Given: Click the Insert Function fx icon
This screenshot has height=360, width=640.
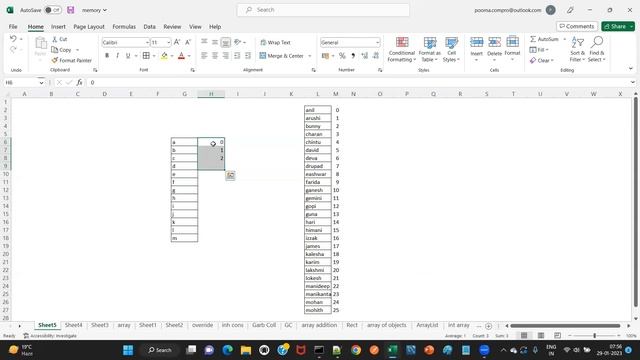Looking at the screenshot, I should tap(80, 82).
